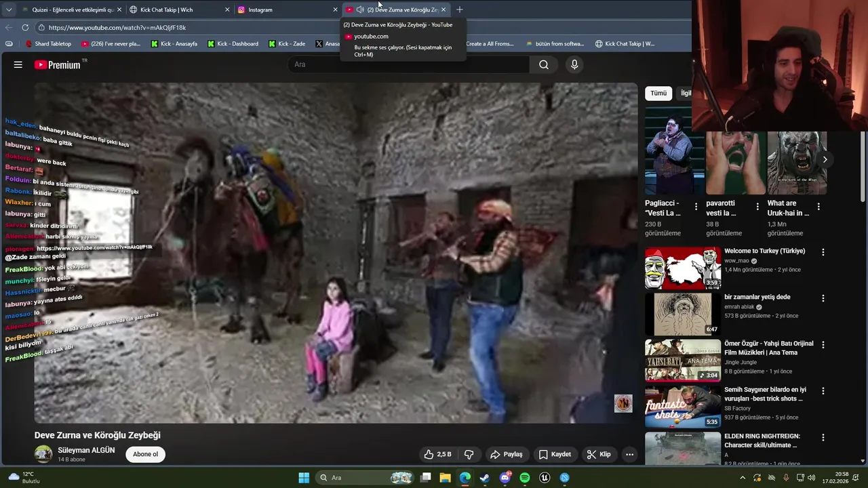Open I've never pla... YouTube bookmark

click(111, 43)
